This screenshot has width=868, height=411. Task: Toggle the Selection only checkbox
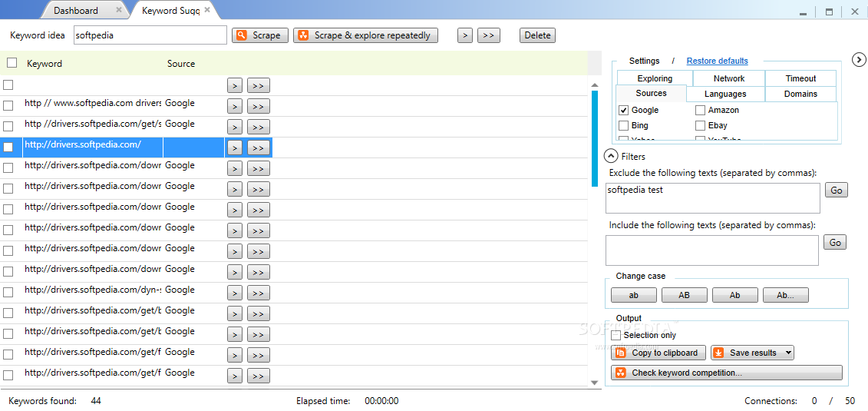616,335
